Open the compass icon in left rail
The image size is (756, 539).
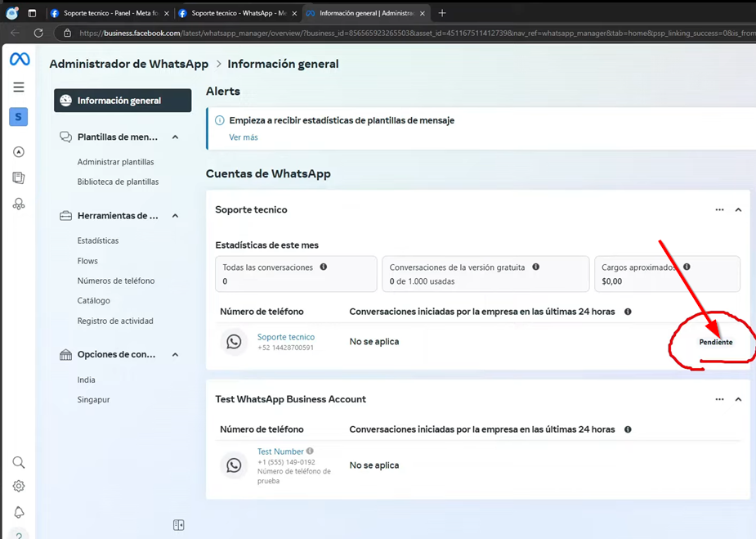18,152
